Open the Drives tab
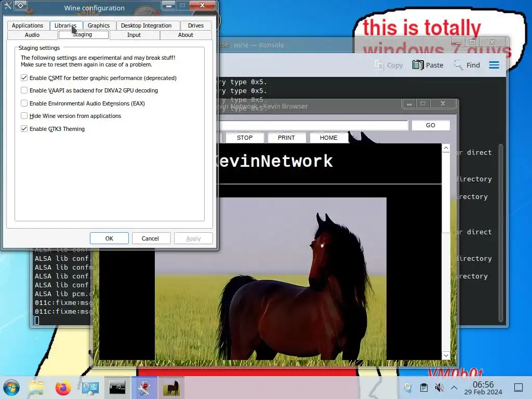532x399 pixels. [x=196, y=25]
